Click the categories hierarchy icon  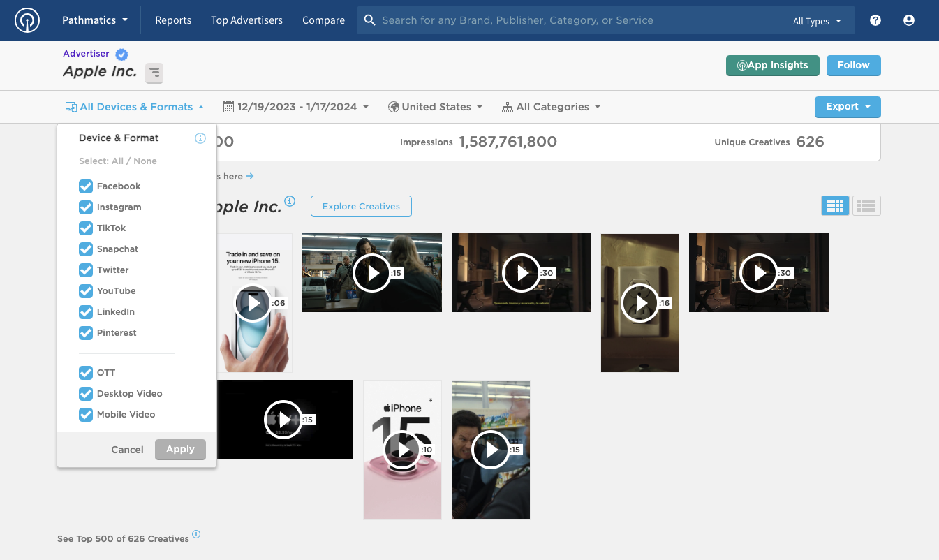[x=508, y=107]
